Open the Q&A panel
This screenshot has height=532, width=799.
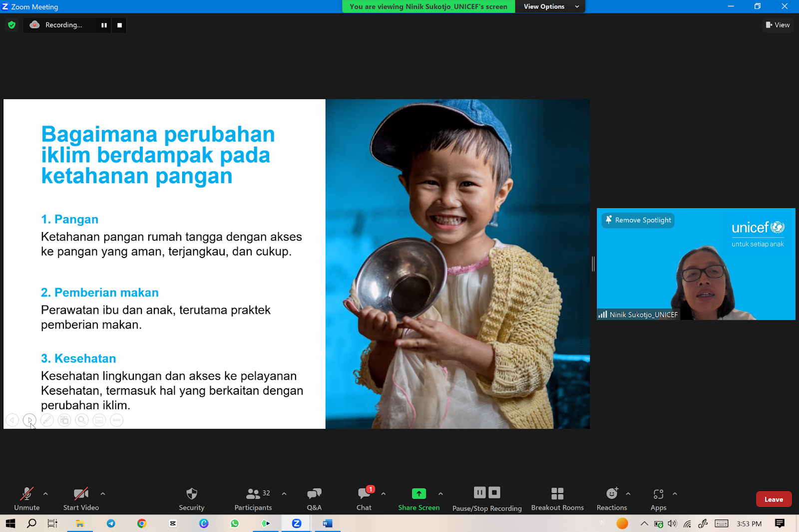(x=314, y=499)
